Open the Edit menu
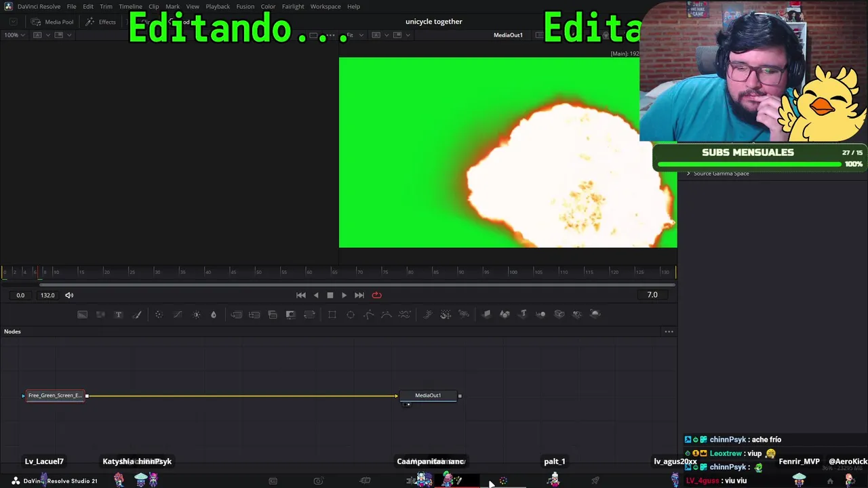 88,7
